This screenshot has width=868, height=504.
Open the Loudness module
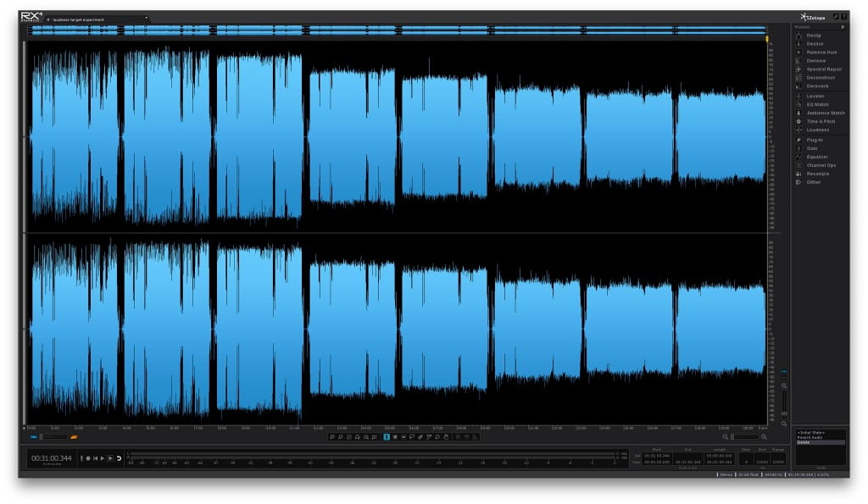tap(817, 130)
